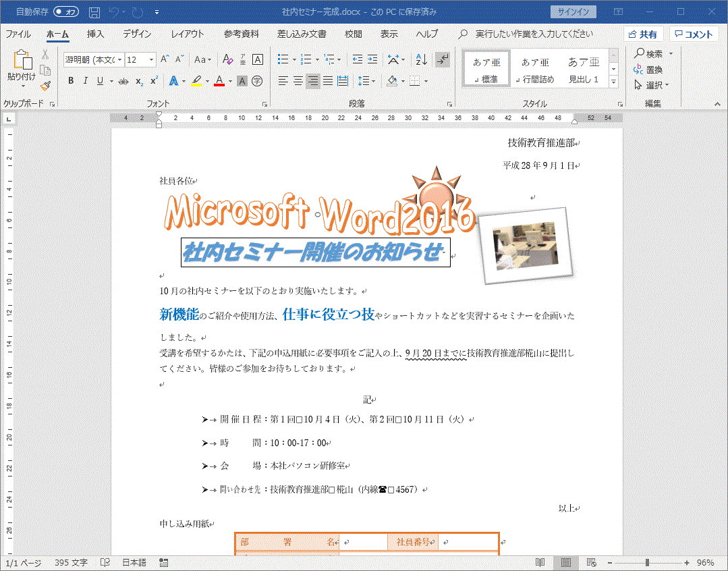Click the ribbon display options icon
Screen dimensions: 728x571
pos(619,12)
